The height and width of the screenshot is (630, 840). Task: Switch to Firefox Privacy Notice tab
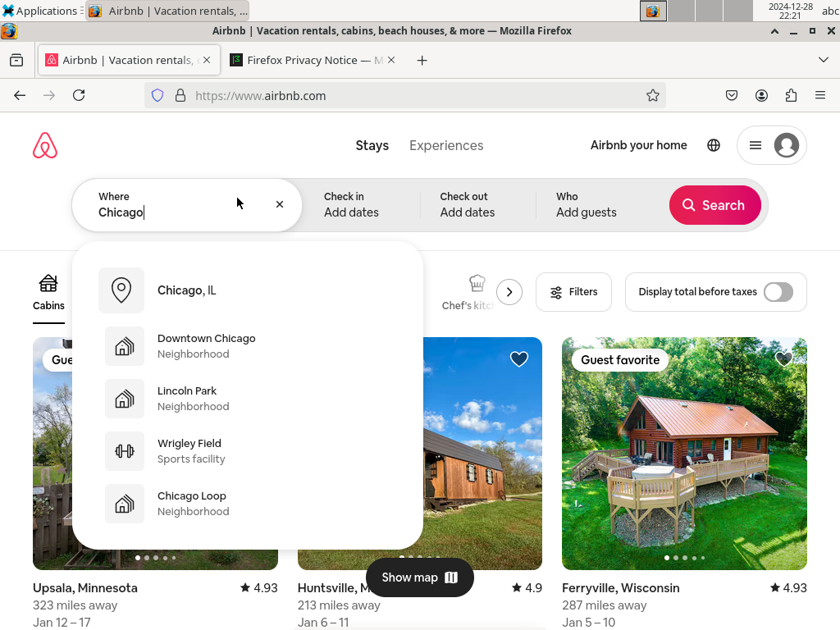(313, 60)
